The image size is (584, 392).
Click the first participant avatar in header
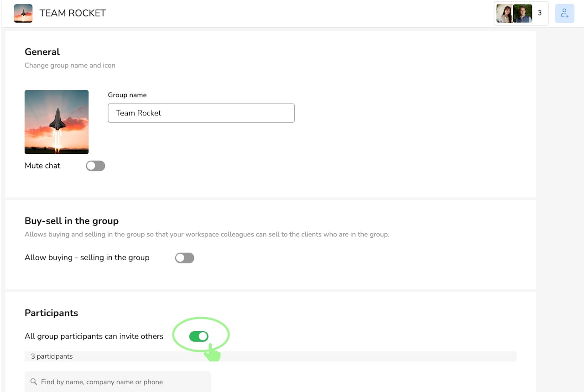click(x=504, y=14)
